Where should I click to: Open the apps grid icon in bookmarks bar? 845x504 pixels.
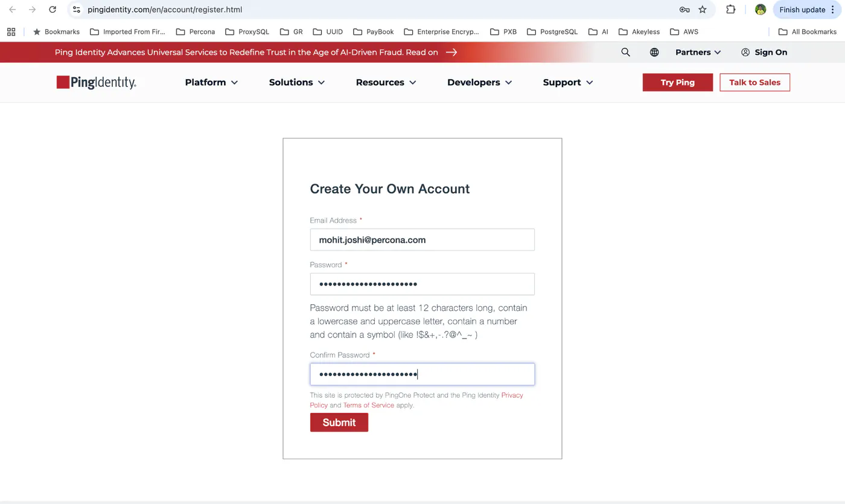11,31
